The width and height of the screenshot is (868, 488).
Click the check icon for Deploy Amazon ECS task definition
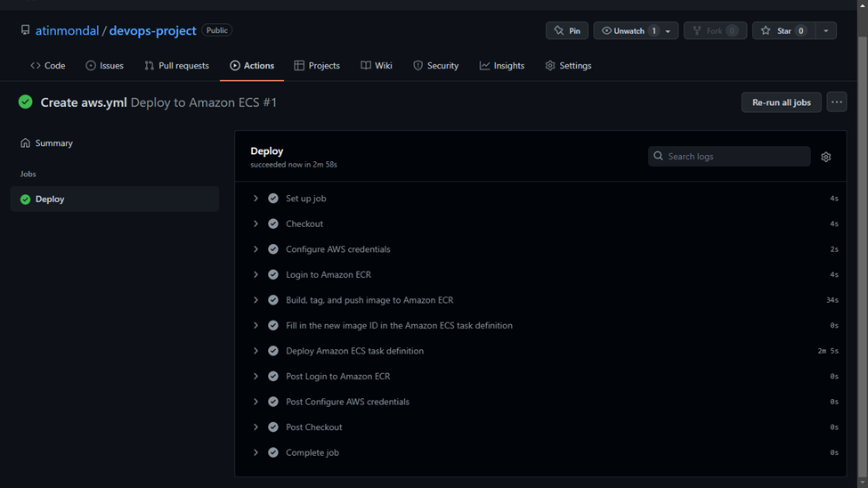(x=273, y=351)
